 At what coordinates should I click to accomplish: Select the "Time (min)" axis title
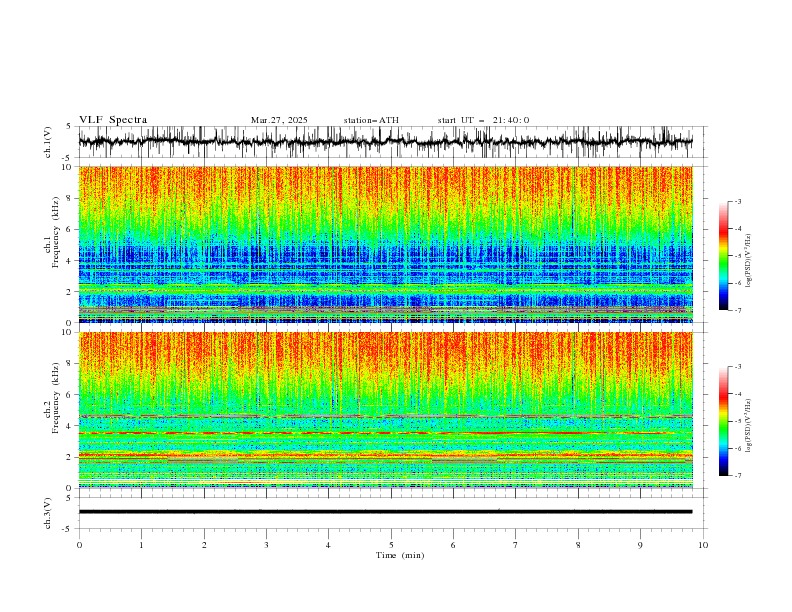(x=400, y=555)
